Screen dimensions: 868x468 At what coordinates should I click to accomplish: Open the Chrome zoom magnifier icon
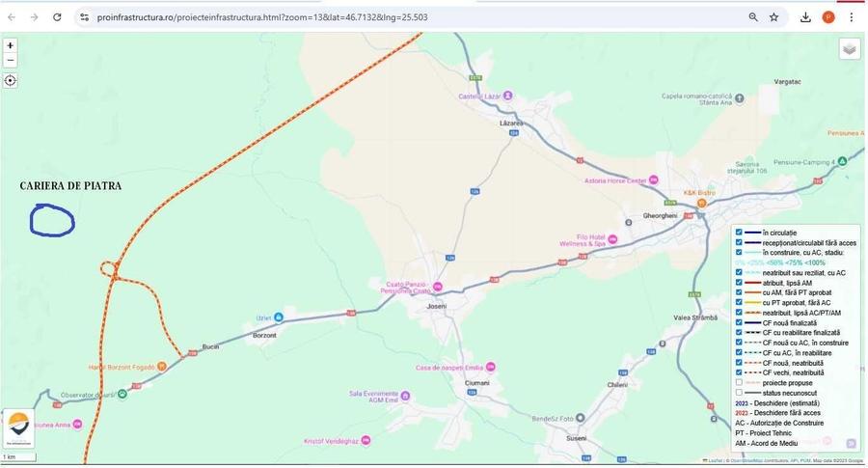(753, 17)
